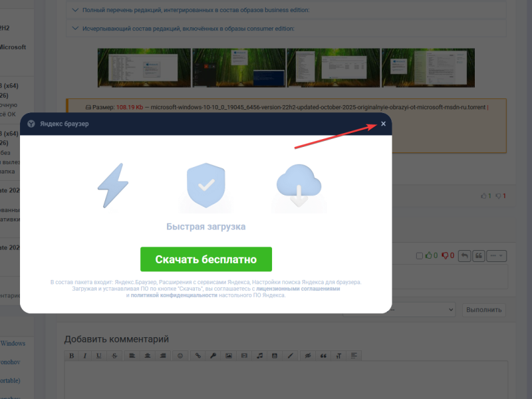Expand the consumer edition editions list
Viewport: 532px width, 399px height.
pyautogui.click(x=189, y=29)
